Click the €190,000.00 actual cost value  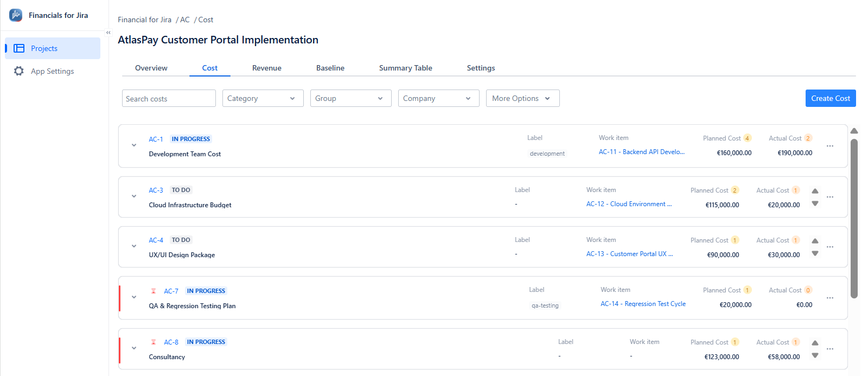[795, 153]
